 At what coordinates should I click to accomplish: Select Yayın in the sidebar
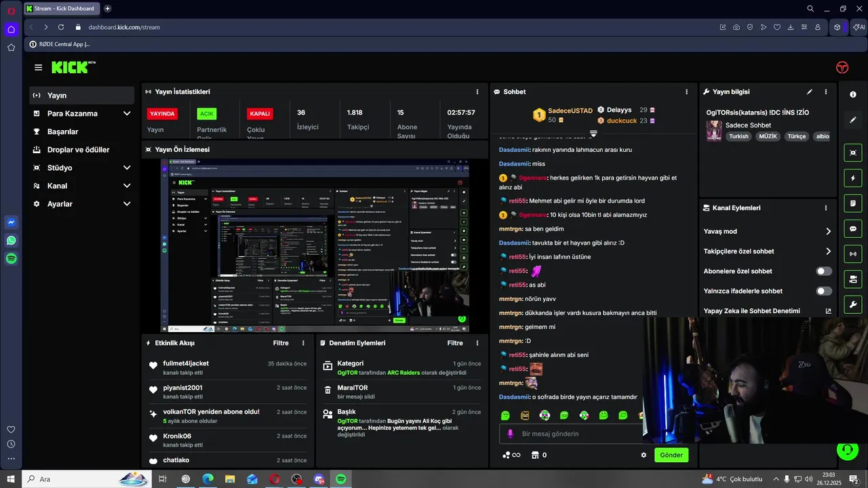[82, 96]
